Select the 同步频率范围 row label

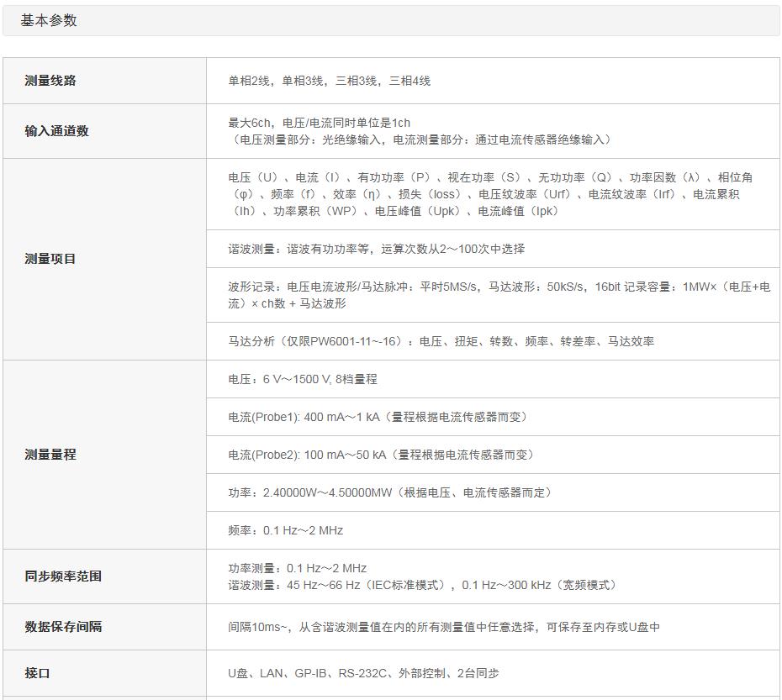click(x=63, y=576)
